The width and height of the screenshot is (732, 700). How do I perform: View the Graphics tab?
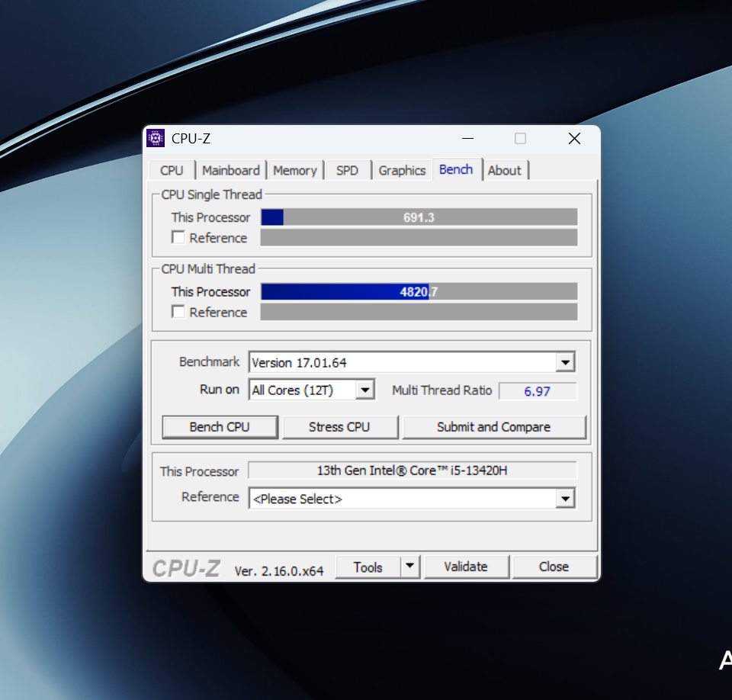coord(402,171)
